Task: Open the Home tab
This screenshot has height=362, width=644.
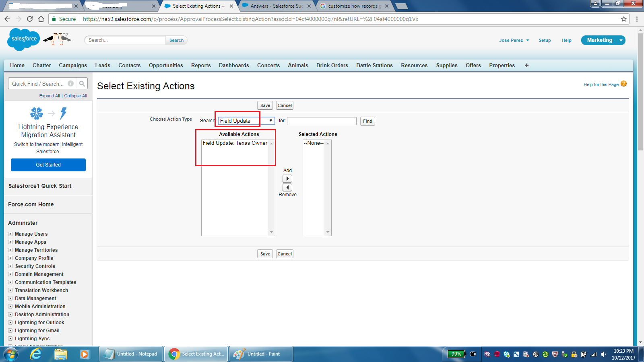Action: (17, 65)
